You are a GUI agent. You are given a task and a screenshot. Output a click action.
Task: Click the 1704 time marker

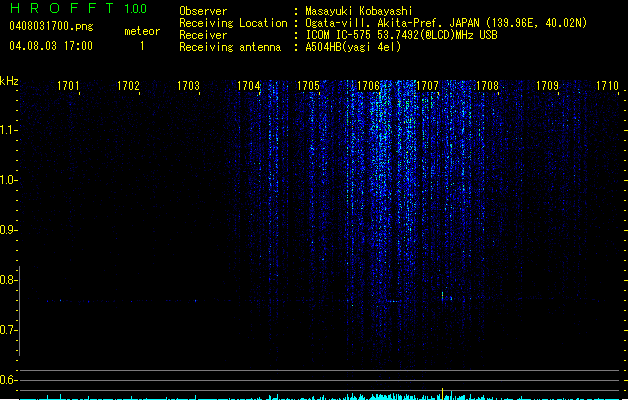tap(248, 86)
